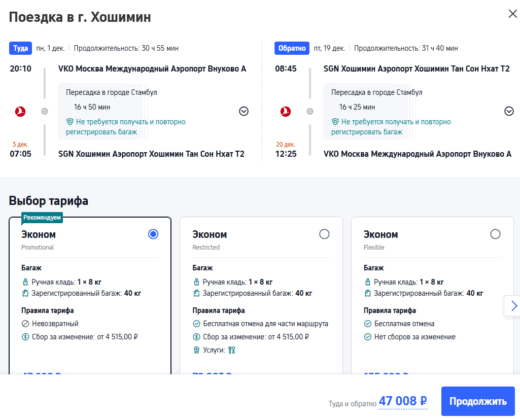The width and height of the screenshot is (520, 419).
Task: Click the meal services icon in Restricted fare
Action: 232,350
